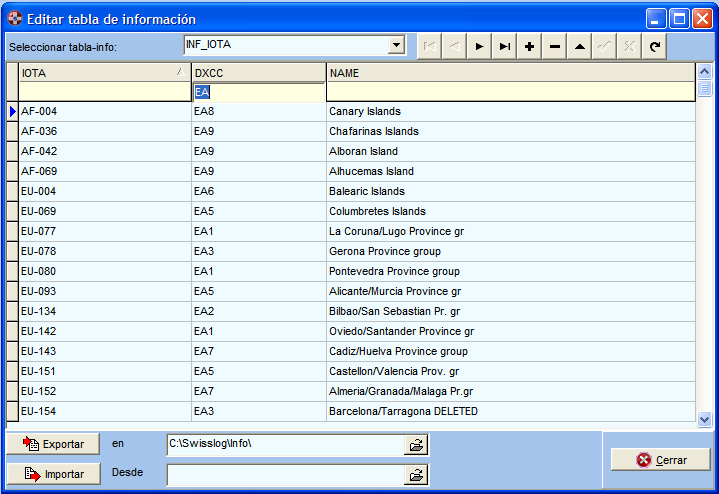Close dialog with Cerrar button
Viewport: 719px width, 494px height.
(661, 459)
